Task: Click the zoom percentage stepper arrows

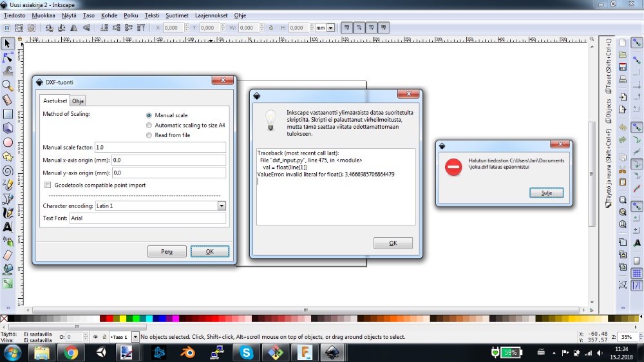Action: point(640,337)
